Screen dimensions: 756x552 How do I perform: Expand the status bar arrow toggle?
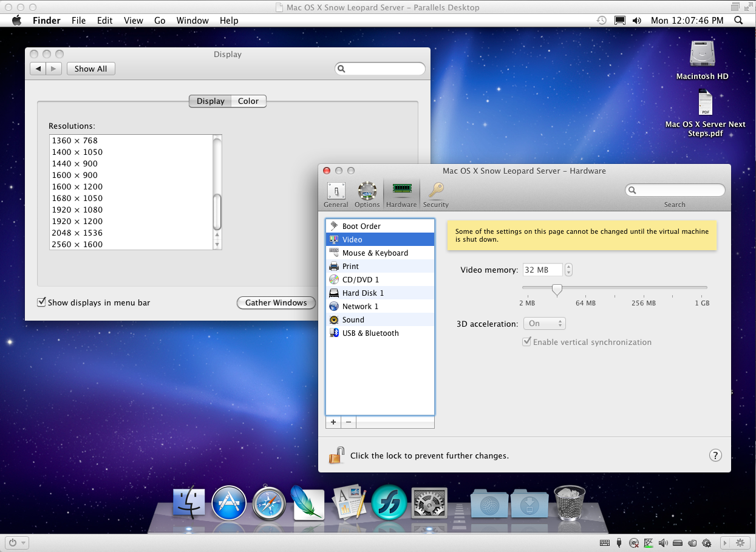[724, 543]
